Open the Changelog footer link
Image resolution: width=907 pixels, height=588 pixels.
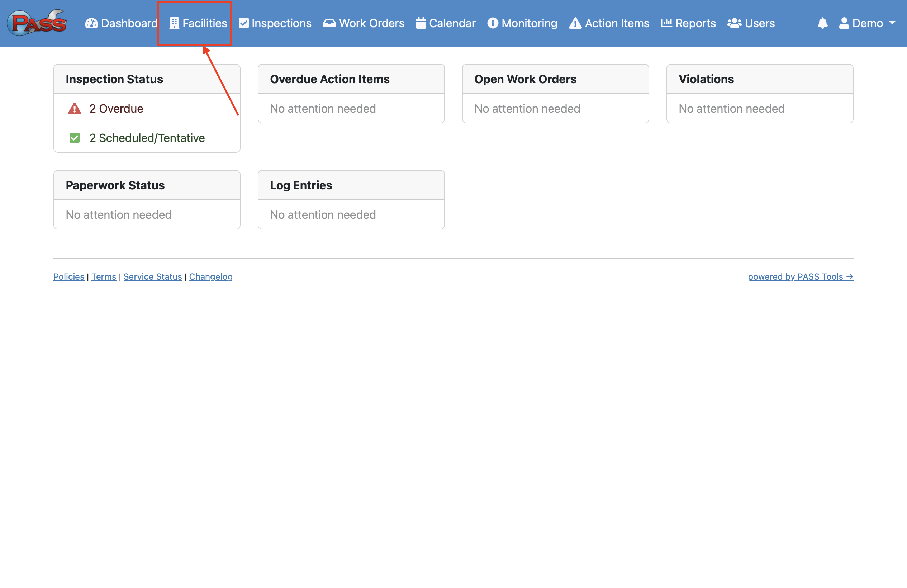click(211, 277)
